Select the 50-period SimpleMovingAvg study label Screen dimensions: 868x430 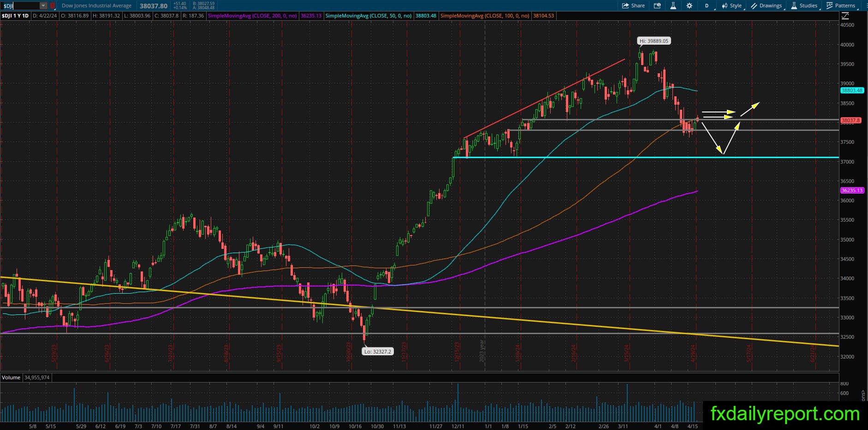click(x=369, y=16)
